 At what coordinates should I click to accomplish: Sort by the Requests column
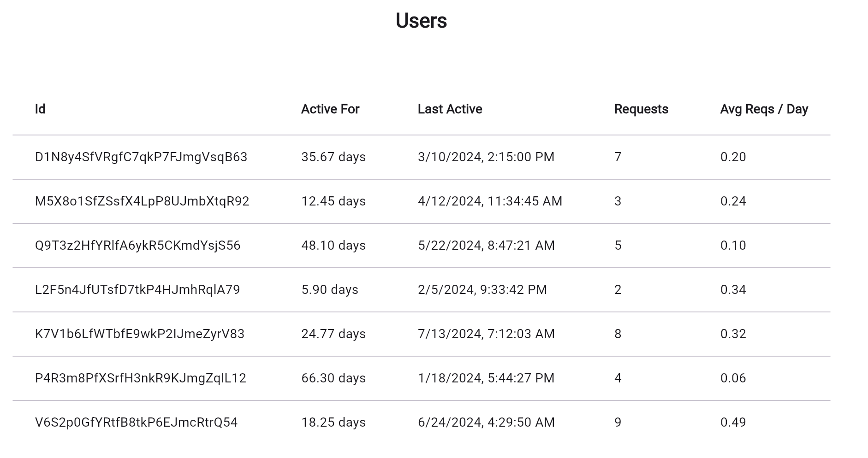click(x=640, y=109)
